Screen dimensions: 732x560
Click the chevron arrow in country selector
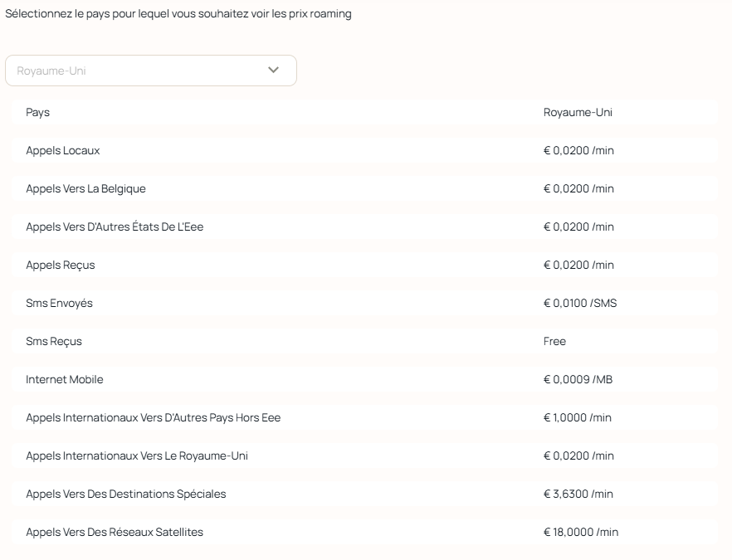pos(274,71)
